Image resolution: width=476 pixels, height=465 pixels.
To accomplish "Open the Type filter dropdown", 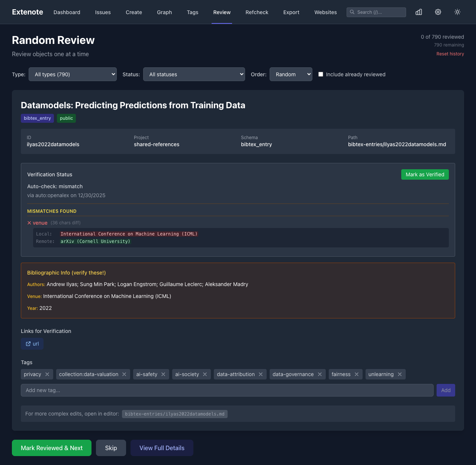I will 73,74.
